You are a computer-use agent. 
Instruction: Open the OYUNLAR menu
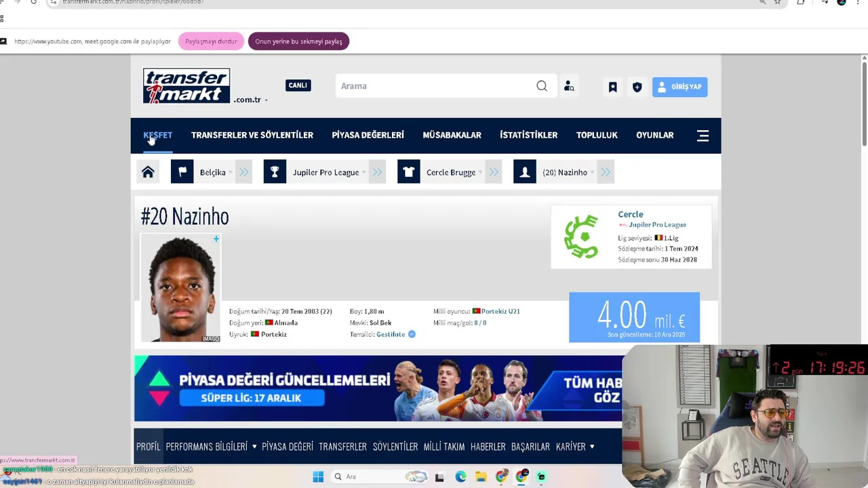point(655,135)
